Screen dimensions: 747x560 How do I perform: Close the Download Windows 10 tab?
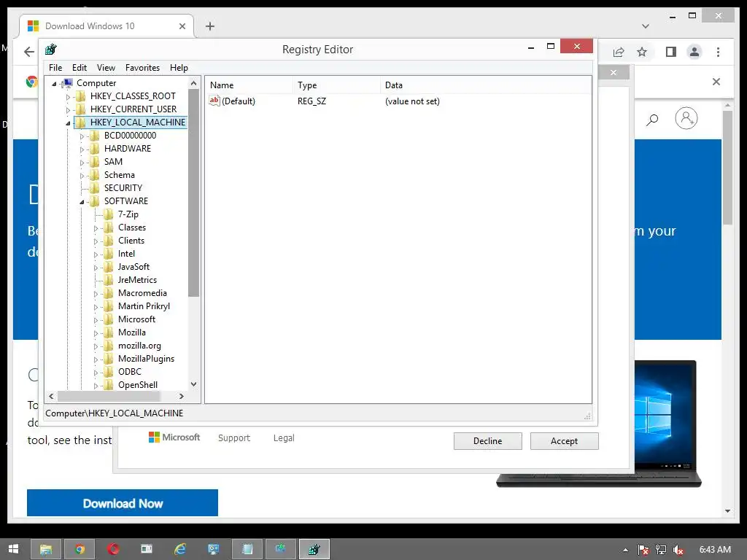[x=182, y=26]
